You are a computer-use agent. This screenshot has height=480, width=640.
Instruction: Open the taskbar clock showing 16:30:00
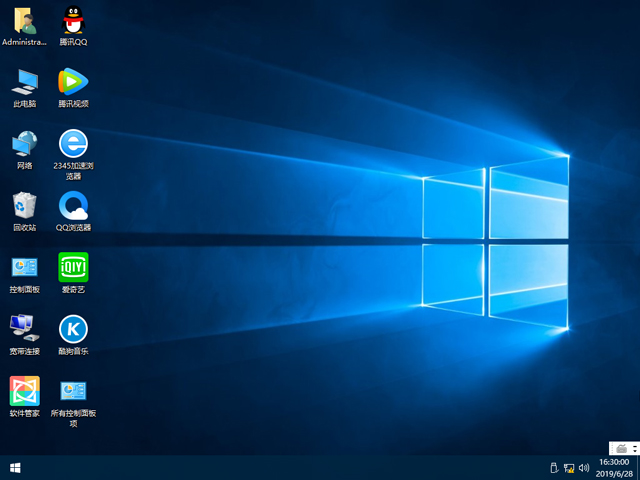614,468
